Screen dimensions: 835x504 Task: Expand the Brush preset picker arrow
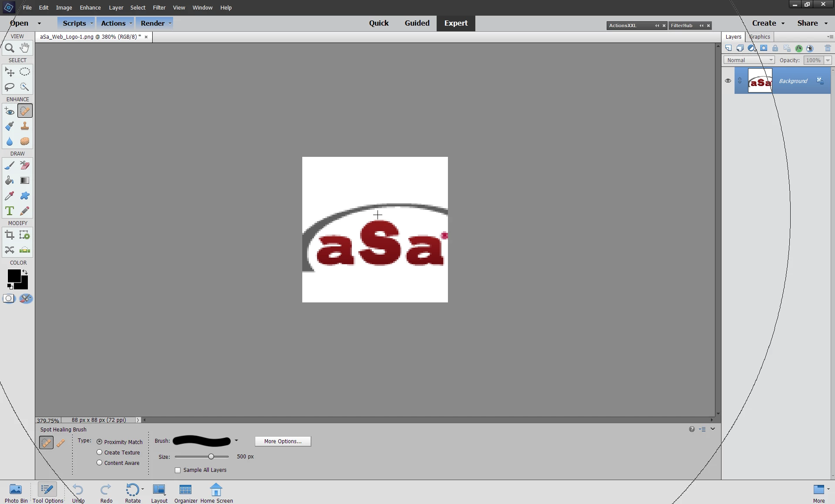(x=237, y=441)
